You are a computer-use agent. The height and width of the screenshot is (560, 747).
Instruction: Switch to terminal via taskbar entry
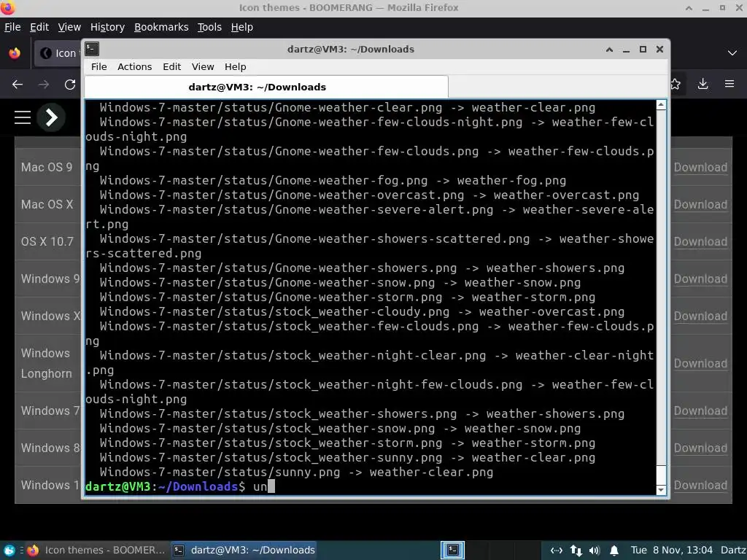coord(244,550)
